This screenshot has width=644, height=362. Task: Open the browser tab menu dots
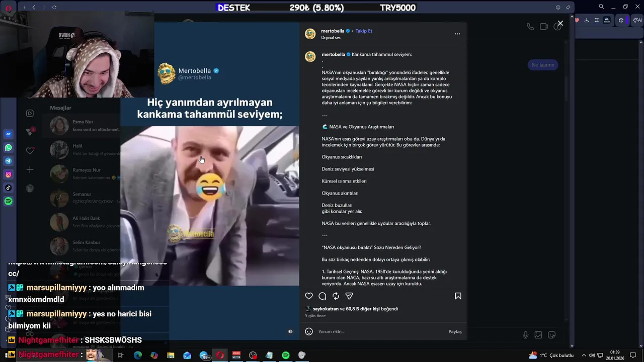[24, 8]
